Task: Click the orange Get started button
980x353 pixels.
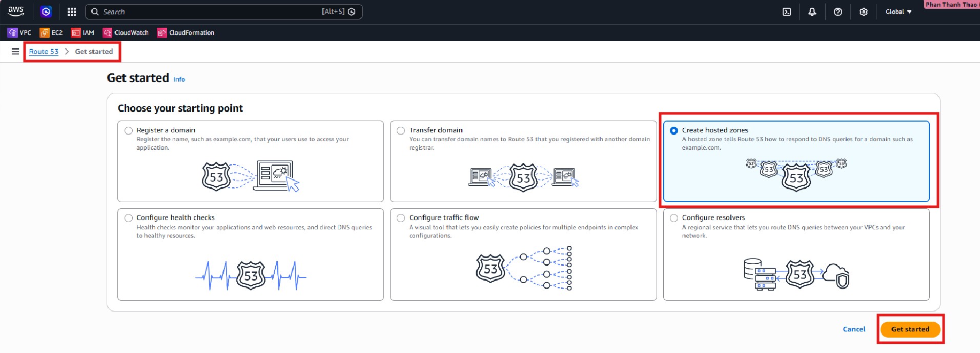Action: click(x=910, y=329)
